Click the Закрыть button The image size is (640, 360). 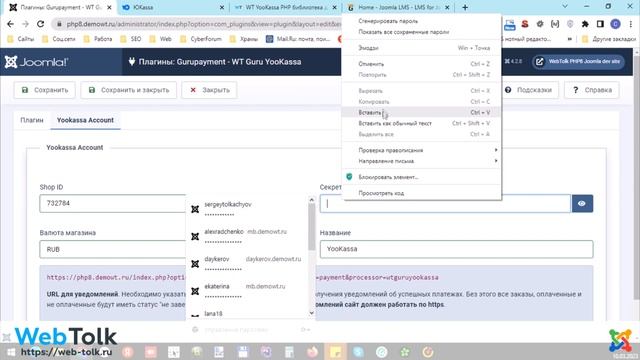209,90
